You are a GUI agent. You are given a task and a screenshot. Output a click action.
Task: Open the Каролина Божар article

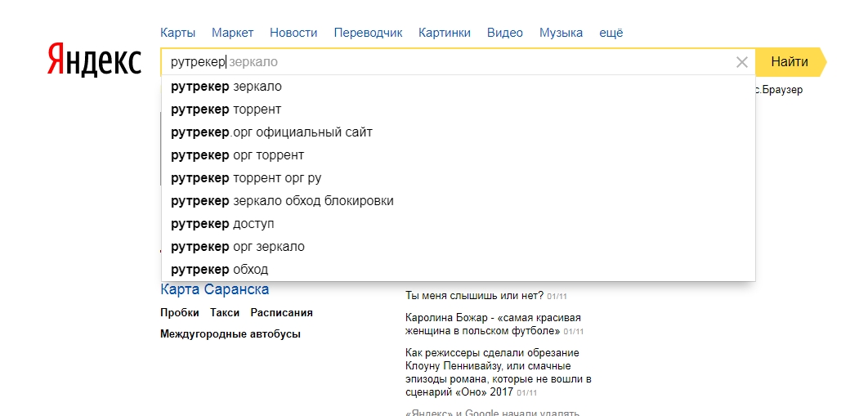[x=493, y=324]
